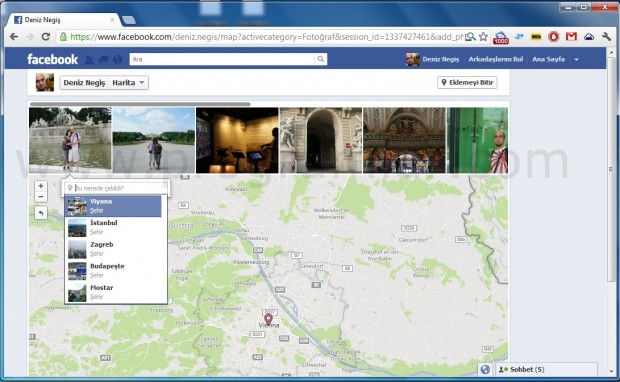Click the red Opera-style extension icon
This screenshot has width=620, height=382.
[x=554, y=37]
